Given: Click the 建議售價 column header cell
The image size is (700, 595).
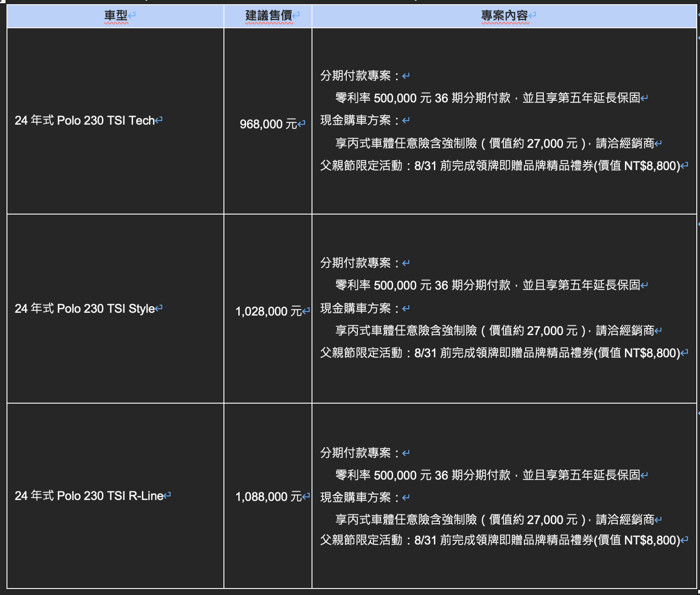Looking at the screenshot, I should click(x=268, y=16).
